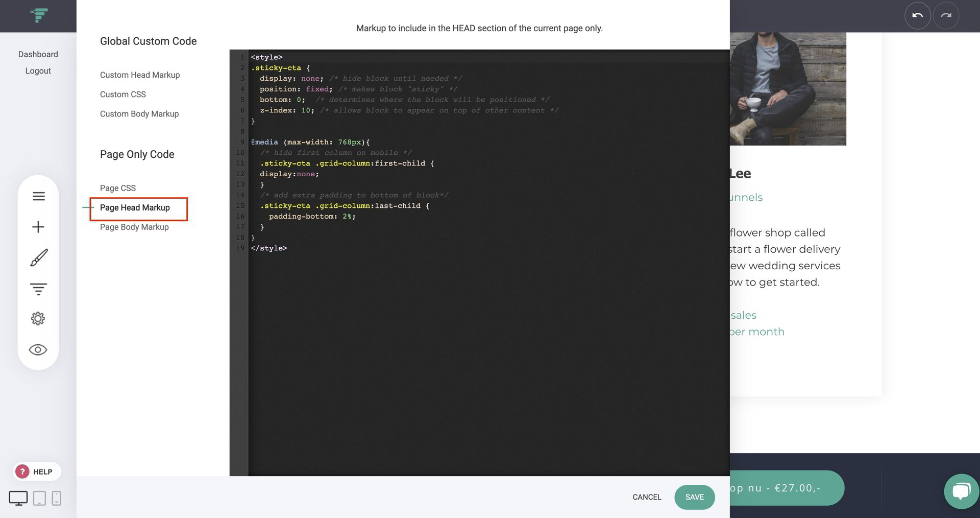The height and width of the screenshot is (518, 980).
Task: Click the funnel logo icon at top left
Action: 39,15
